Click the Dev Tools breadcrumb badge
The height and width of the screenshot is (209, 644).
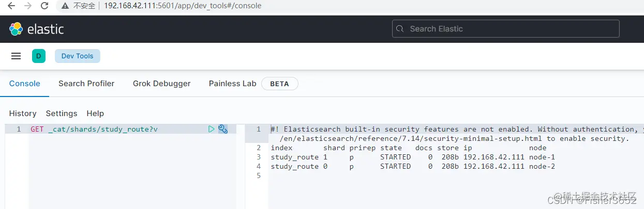[x=77, y=56]
